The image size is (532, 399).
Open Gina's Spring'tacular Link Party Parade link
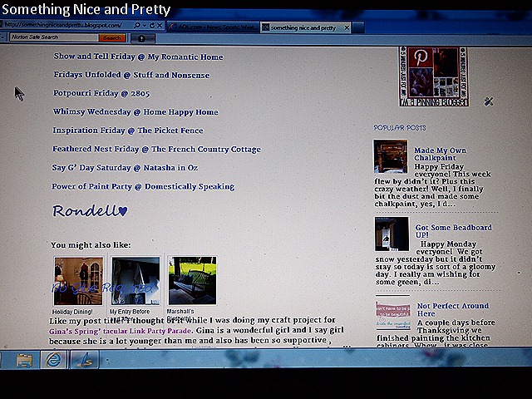[x=121, y=331]
